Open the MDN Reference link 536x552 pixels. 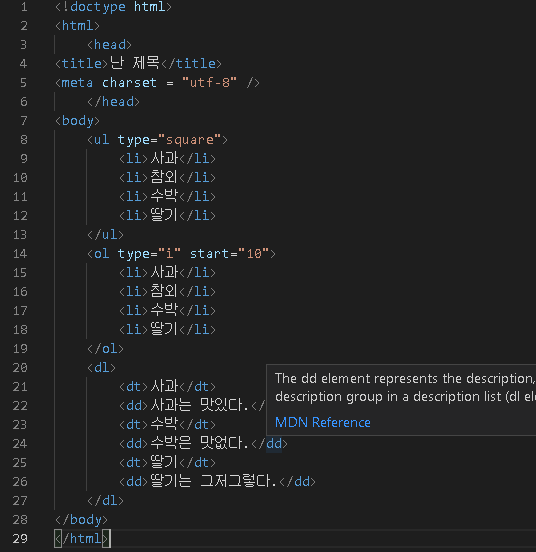323,422
